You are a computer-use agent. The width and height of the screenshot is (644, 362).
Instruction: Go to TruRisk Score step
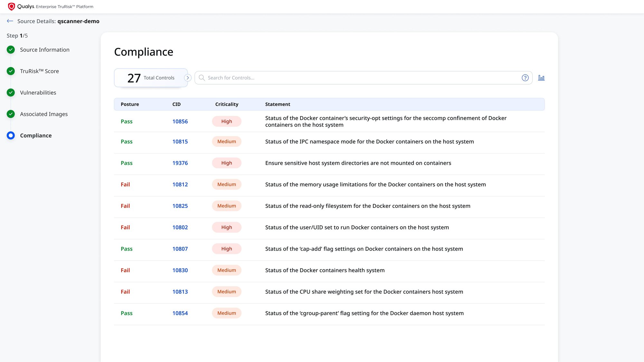point(39,71)
